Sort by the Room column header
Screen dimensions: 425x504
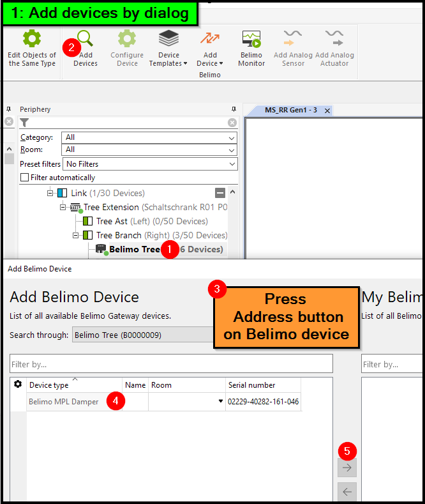pyautogui.click(x=187, y=385)
